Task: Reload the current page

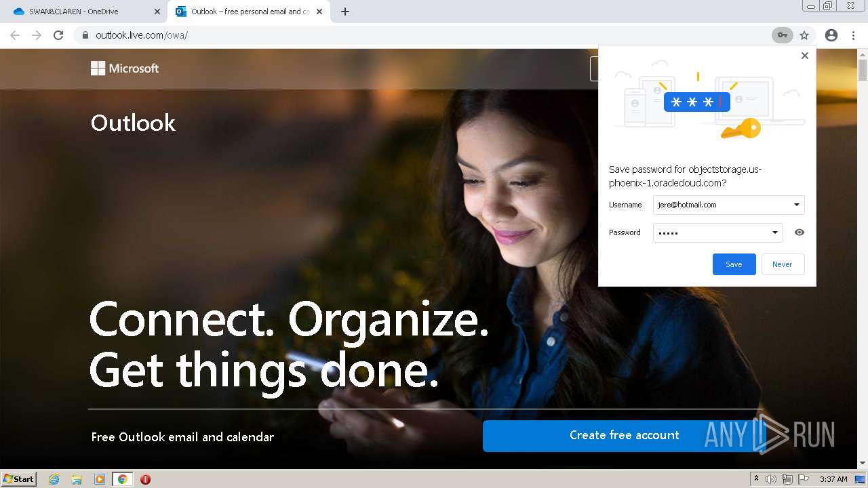Action: pos(58,35)
